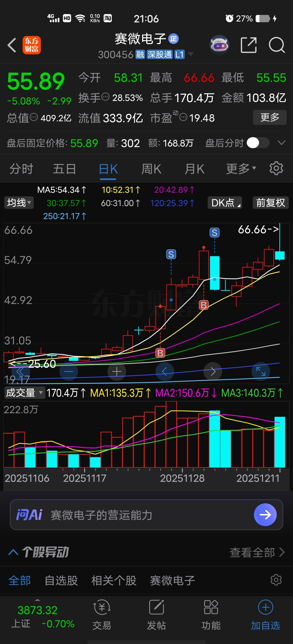This screenshot has width=293, height=644.
Task: Tap the lower B buy marker
Action: pos(160,353)
